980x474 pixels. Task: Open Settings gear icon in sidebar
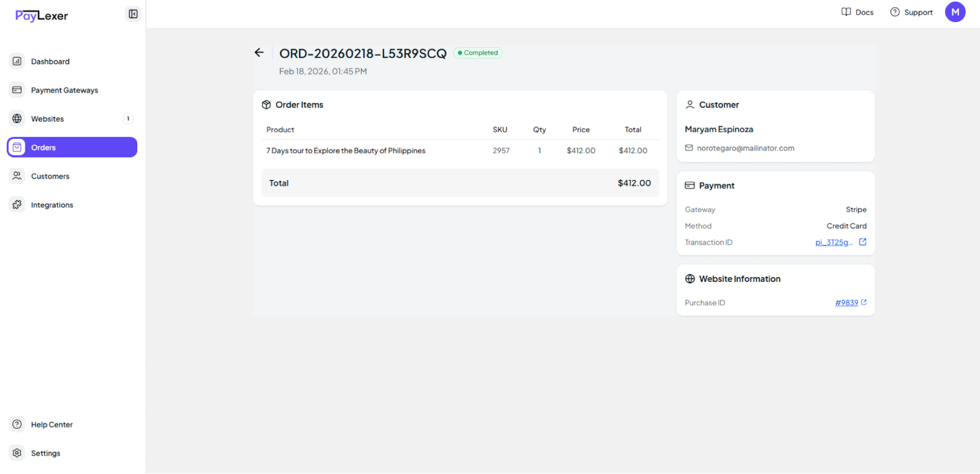17,453
